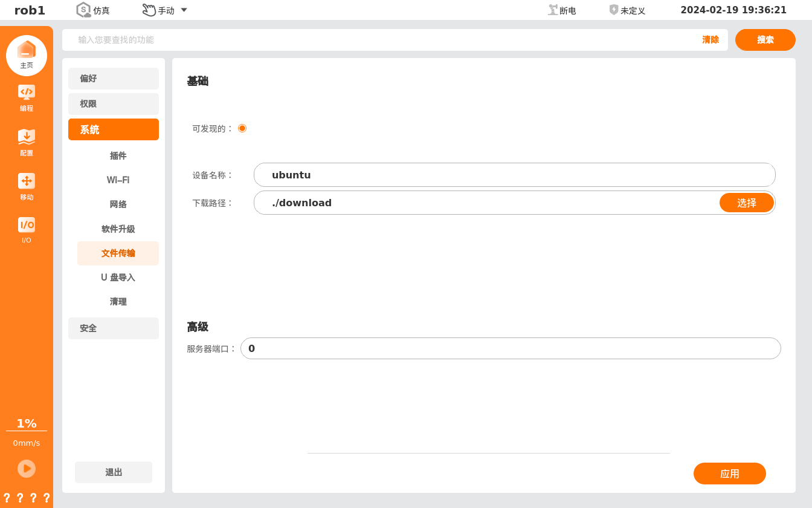Click the 高级 section heading

(x=198, y=327)
